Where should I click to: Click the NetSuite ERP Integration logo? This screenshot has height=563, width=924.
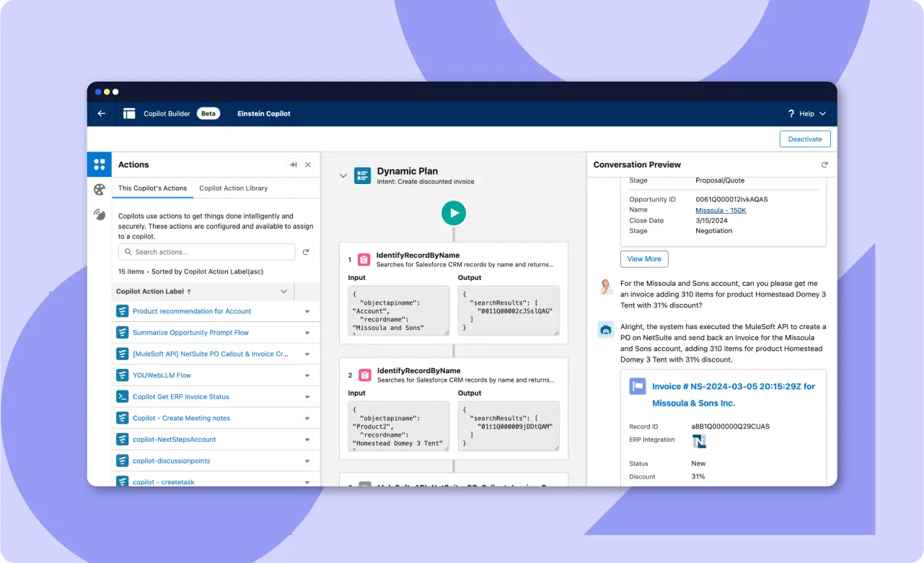click(699, 442)
